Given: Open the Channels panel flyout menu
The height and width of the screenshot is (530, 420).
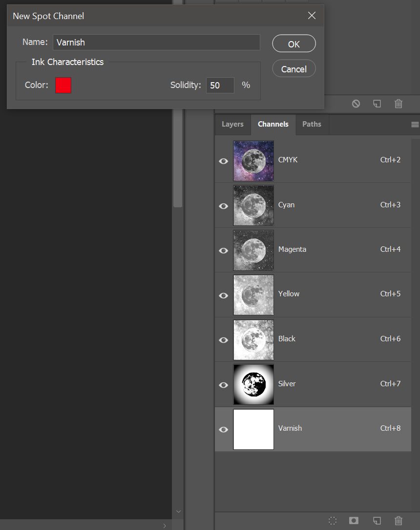Looking at the screenshot, I should [x=415, y=124].
